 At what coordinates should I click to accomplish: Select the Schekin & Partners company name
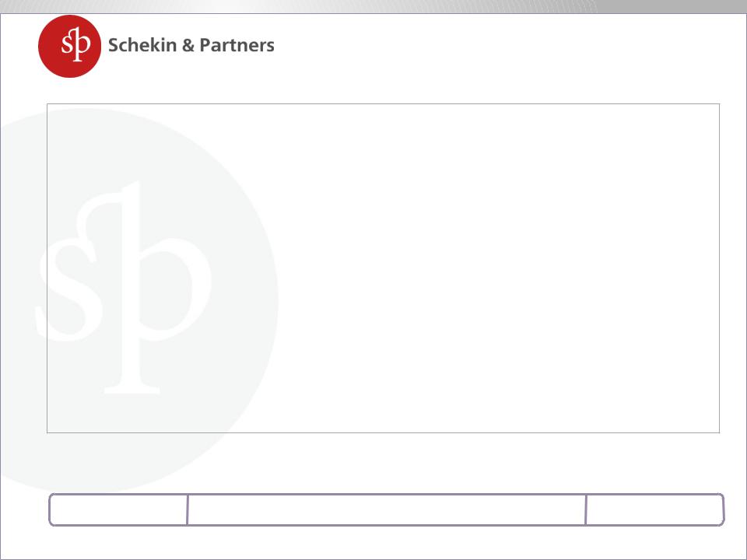pyautogui.click(x=191, y=45)
